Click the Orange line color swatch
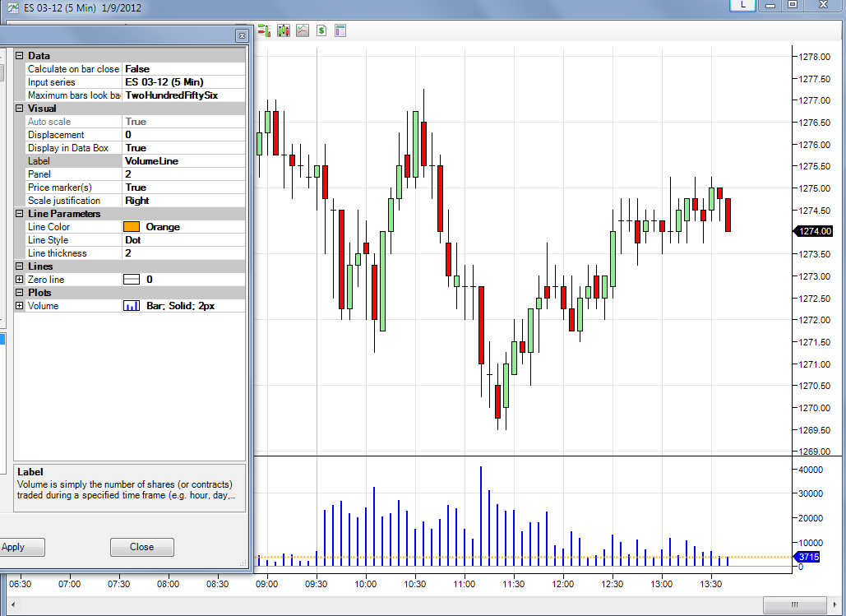Screen dimensions: 846x616 click(132, 227)
